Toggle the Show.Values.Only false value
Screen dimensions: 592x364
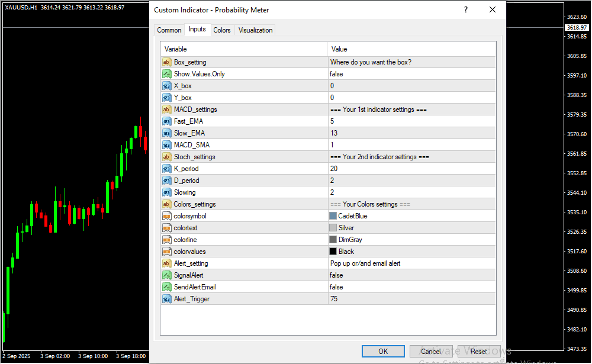click(411, 74)
